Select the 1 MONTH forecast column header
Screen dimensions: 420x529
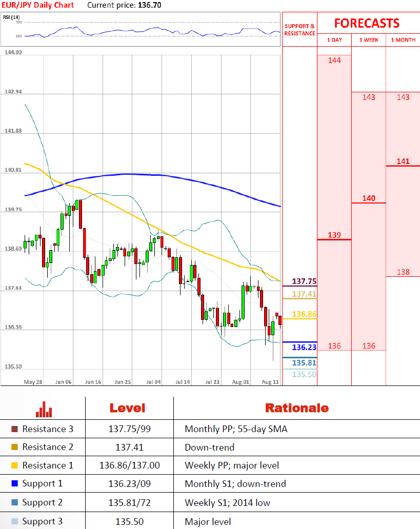[x=403, y=40]
